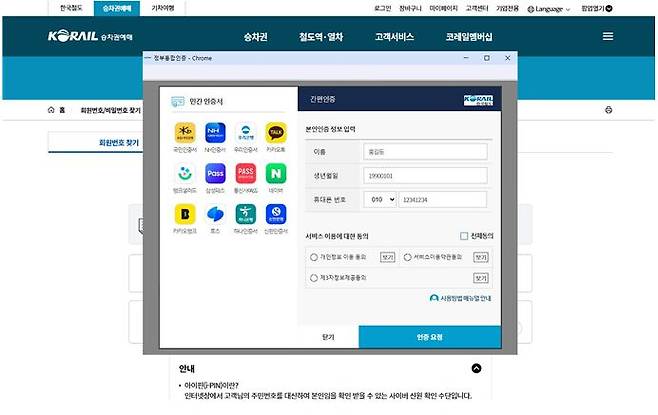Select the 우리은행 certificate icon
Image resolution: width=658 pixels, height=415 pixels.
[245, 133]
